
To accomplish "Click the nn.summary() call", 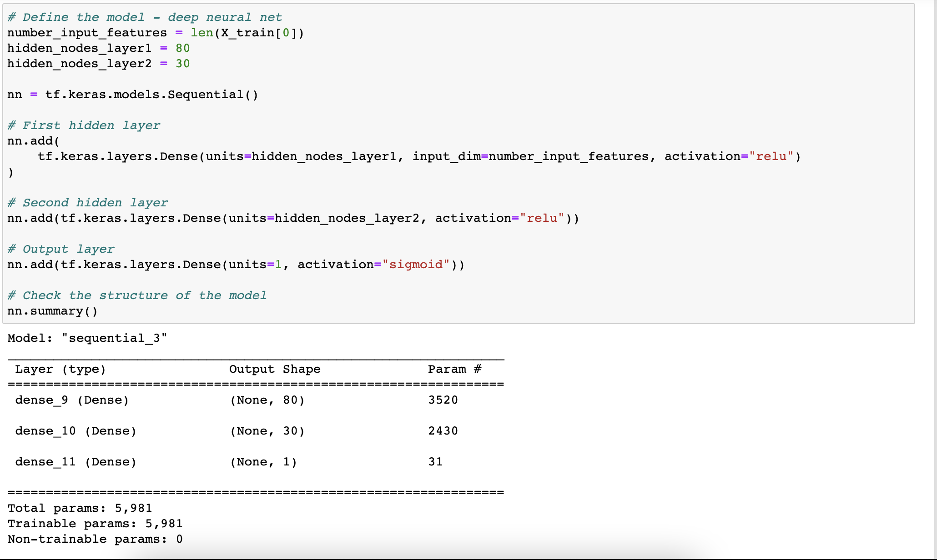I will tap(52, 311).
